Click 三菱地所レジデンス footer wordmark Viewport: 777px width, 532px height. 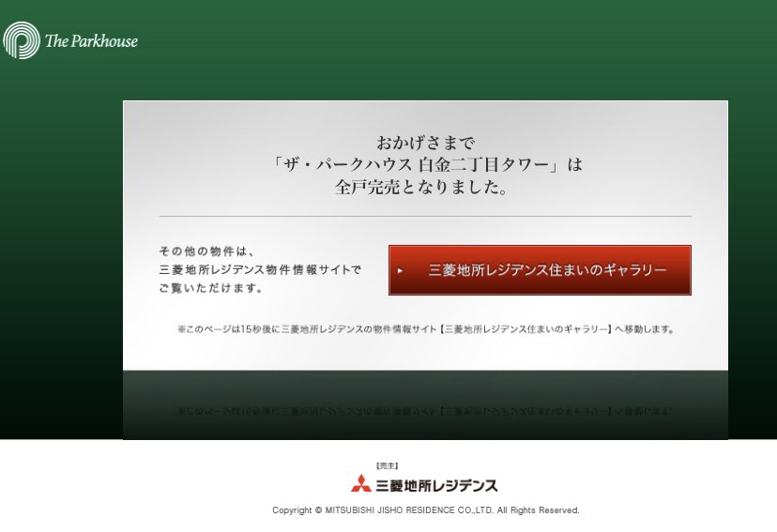click(436, 485)
